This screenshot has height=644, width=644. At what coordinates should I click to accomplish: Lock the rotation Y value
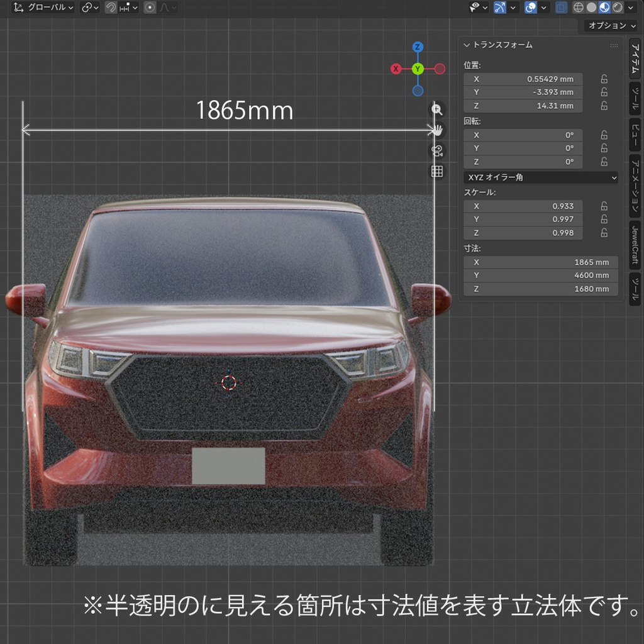coord(604,148)
